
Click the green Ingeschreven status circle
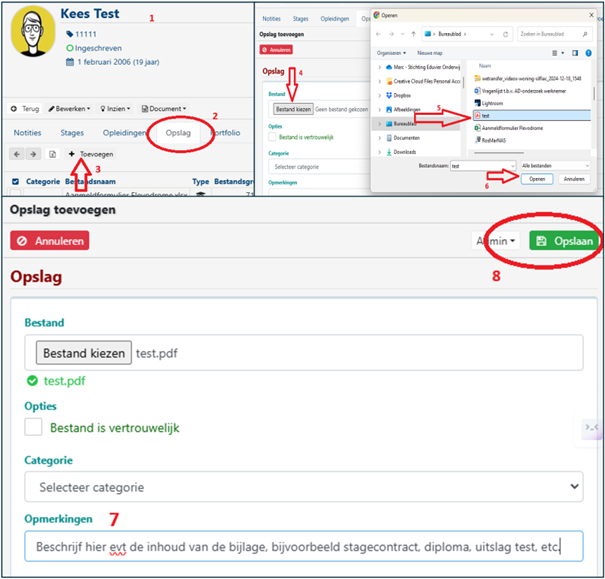[x=70, y=48]
